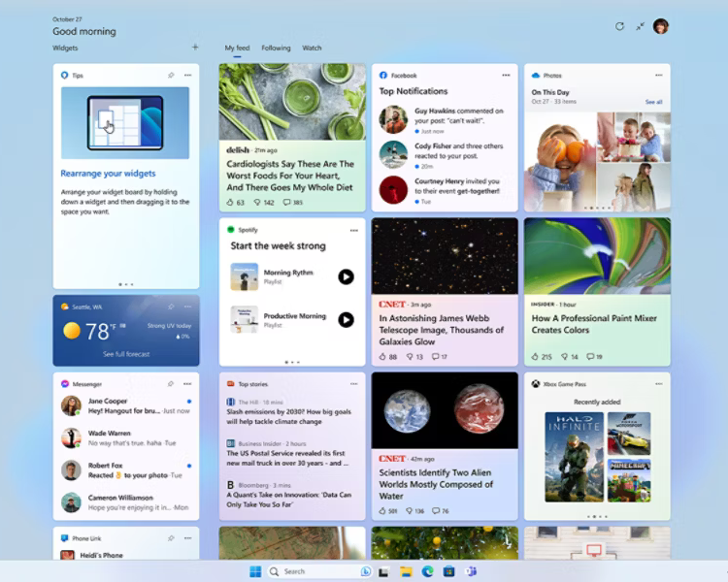Viewport: 728px width, 582px height.
Task: Open Heidi's Phone in Phone Link
Action: click(x=101, y=555)
